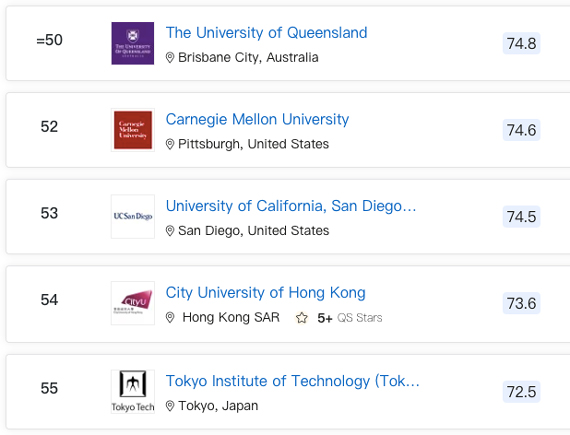Click the 5+ QS Stars rating label
The width and height of the screenshot is (570, 435).
[x=350, y=318]
